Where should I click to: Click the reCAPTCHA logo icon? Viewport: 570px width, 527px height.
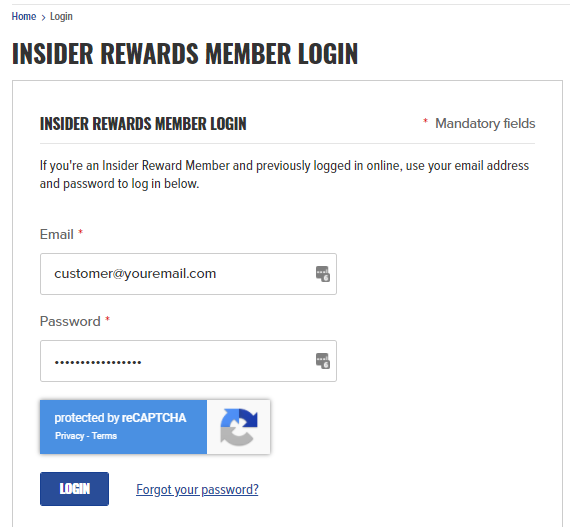click(x=239, y=427)
